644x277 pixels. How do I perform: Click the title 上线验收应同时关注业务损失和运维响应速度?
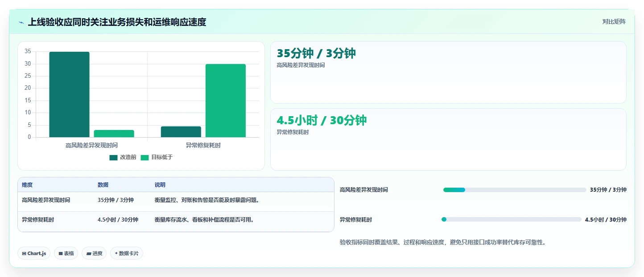pyautogui.click(x=117, y=22)
